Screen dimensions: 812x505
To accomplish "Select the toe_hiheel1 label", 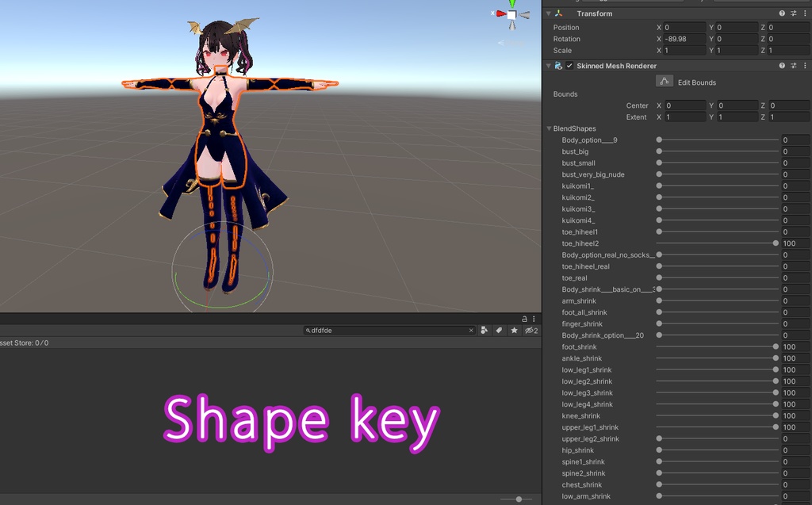I will click(580, 232).
